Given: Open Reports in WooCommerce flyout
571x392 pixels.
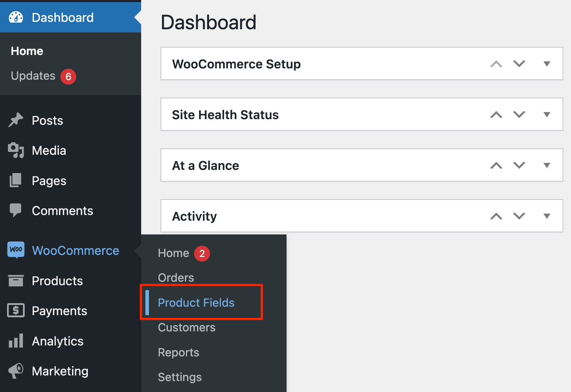Looking at the screenshot, I should point(178,353).
